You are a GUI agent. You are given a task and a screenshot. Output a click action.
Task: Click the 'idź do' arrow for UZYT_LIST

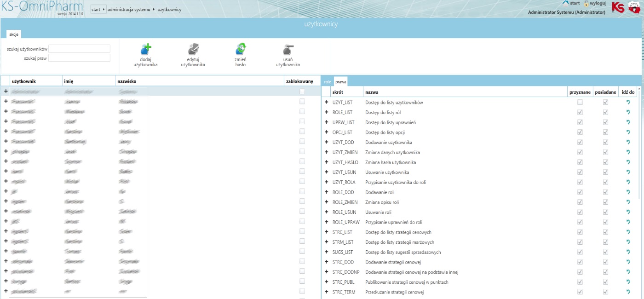tap(628, 103)
